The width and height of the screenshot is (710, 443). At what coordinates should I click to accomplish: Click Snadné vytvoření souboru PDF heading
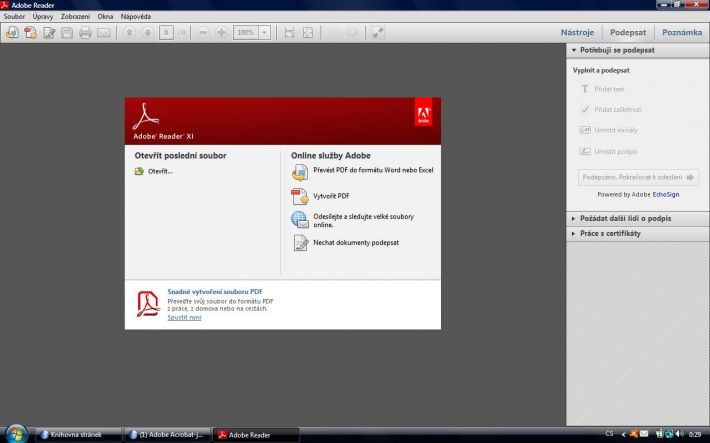(215, 292)
